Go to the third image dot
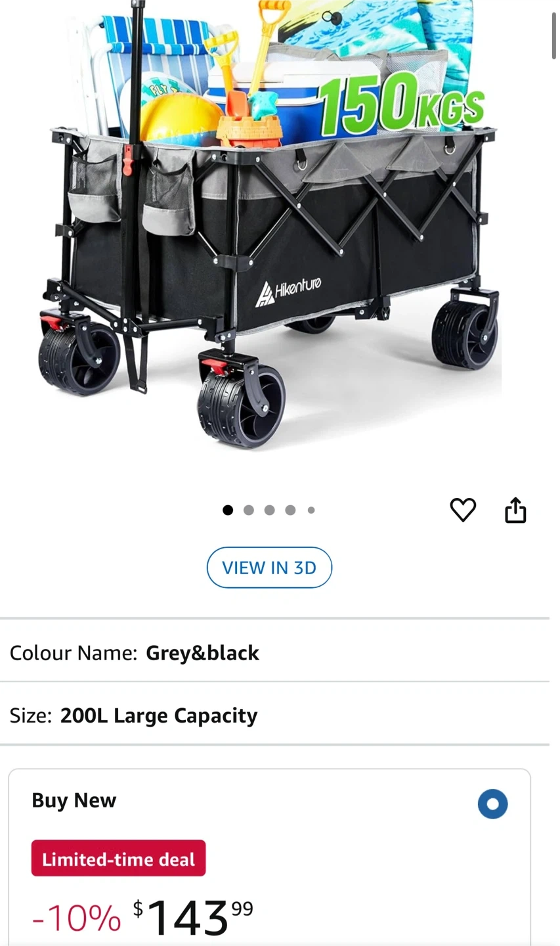This screenshot has height=946, width=560. (x=269, y=510)
